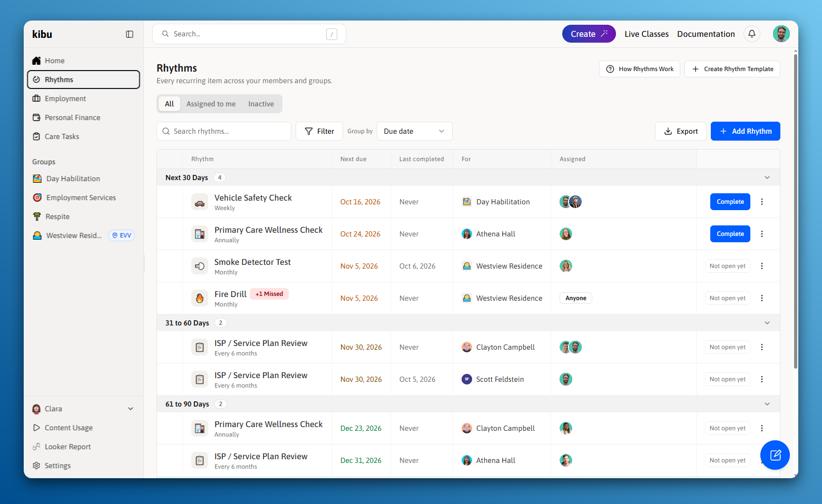This screenshot has height=504, width=822.
Task: Open the floating compose note button
Action: 775,455
